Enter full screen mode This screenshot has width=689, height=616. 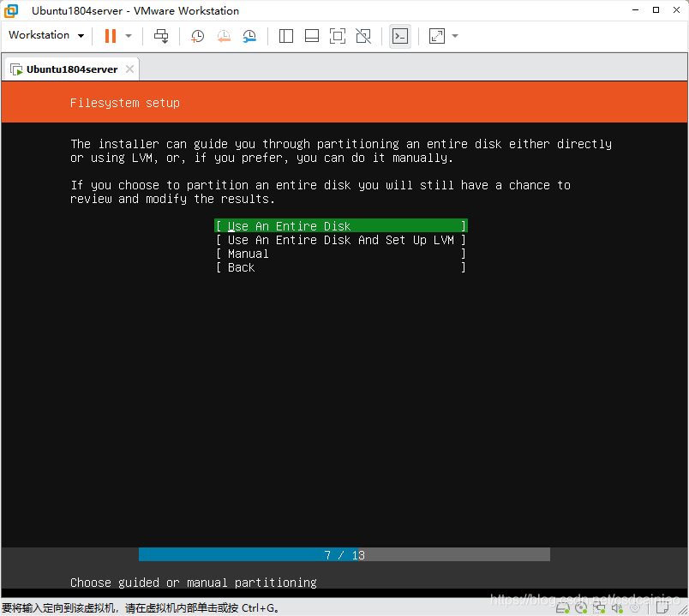point(338,36)
